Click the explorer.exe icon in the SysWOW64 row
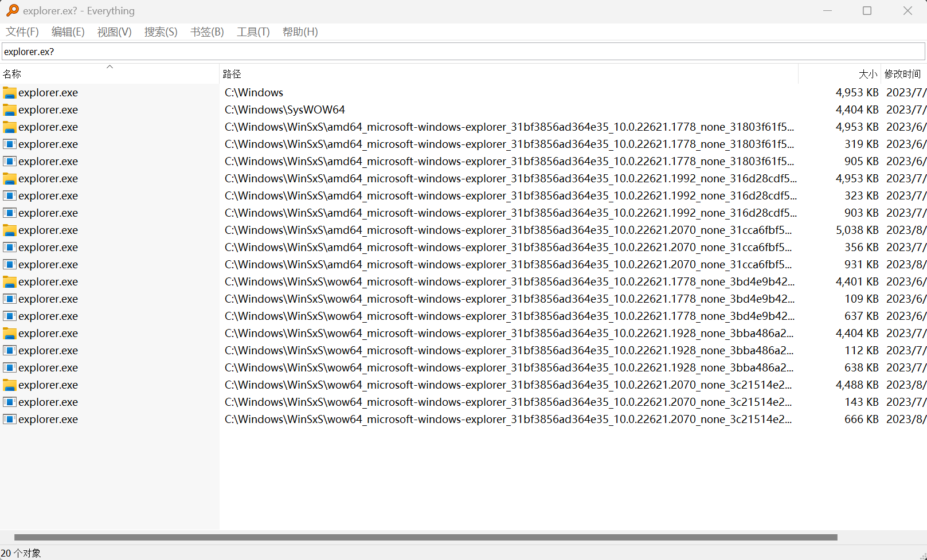This screenshot has width=927, height=560. coord(10,110)
